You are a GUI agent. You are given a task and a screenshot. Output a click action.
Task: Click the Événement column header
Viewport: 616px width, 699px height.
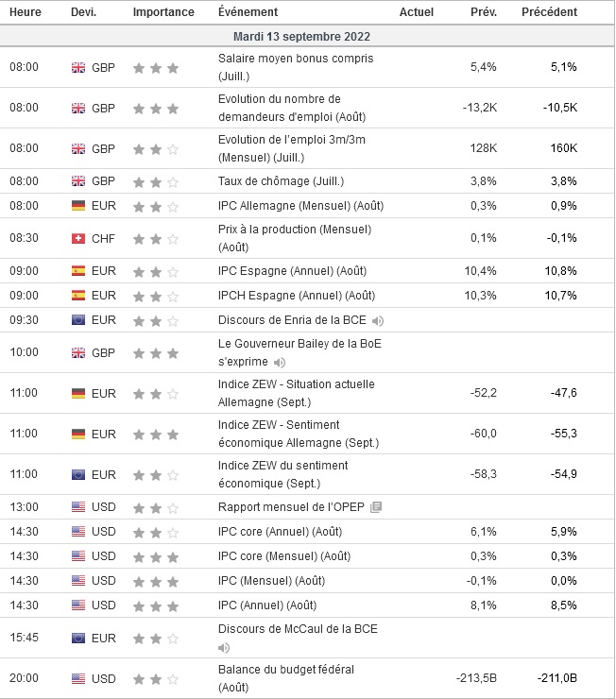[x=248, y=12]
